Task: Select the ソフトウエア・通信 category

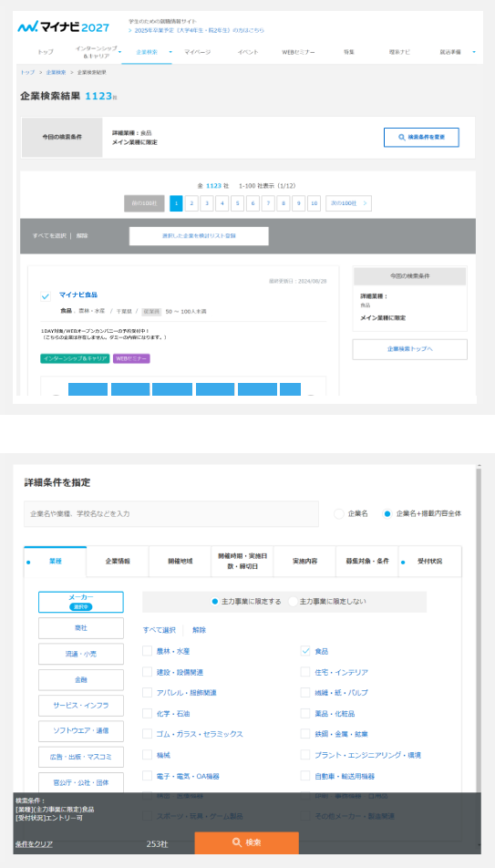Action: pyautogui.click(x=81, y=730)
